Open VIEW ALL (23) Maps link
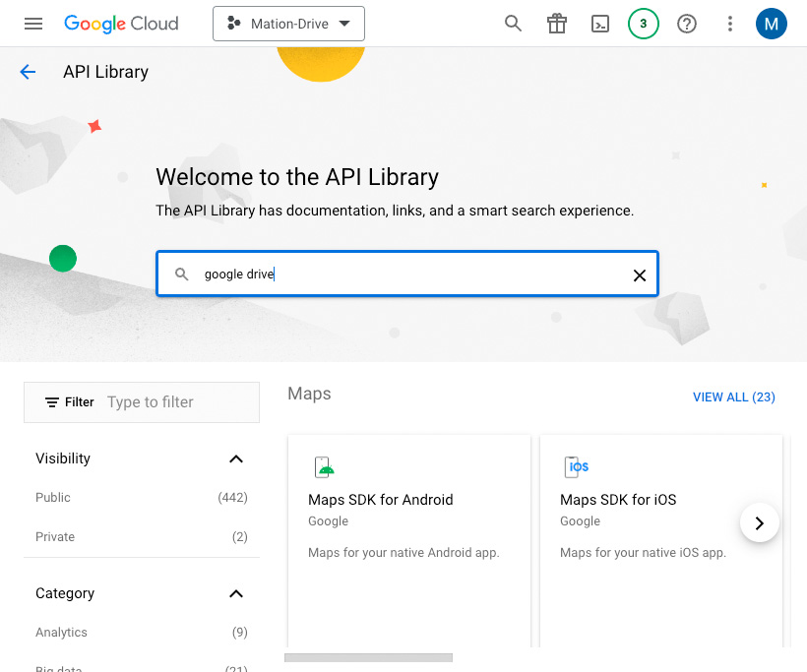Image resolution: width=807 pixels, height=672 pixels. [x=733, y=397]
